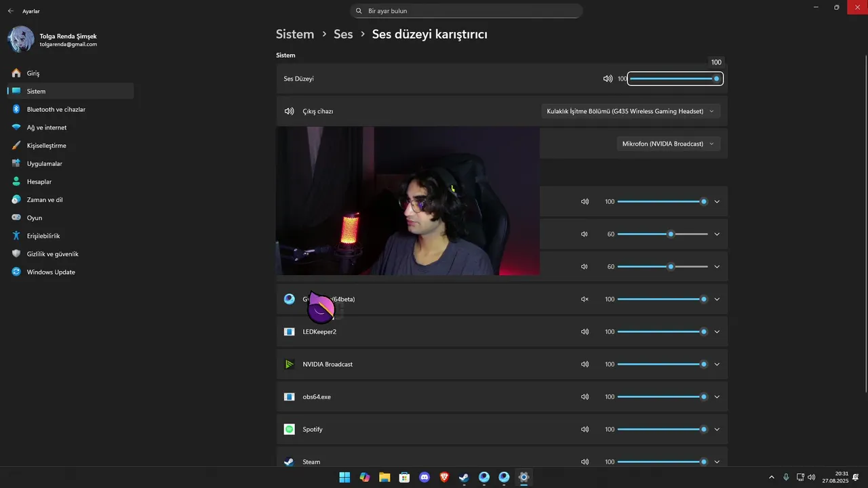
Task: Expand the NVIDIA Broadcast row chevron
Action: (x=717, y=364)
